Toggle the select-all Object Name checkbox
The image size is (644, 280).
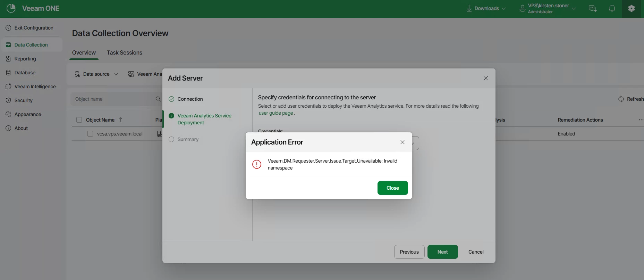click(x=79, y=120)
